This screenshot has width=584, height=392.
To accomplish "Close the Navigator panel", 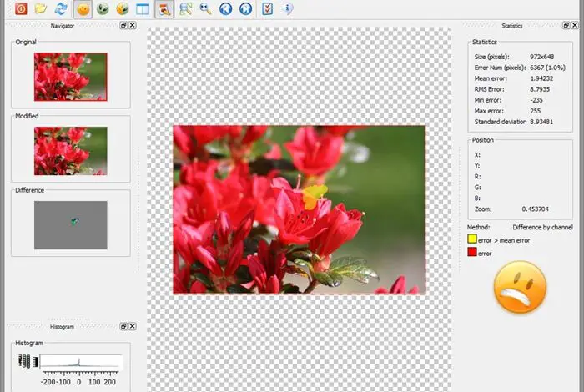I will click(x=132, y=25).
